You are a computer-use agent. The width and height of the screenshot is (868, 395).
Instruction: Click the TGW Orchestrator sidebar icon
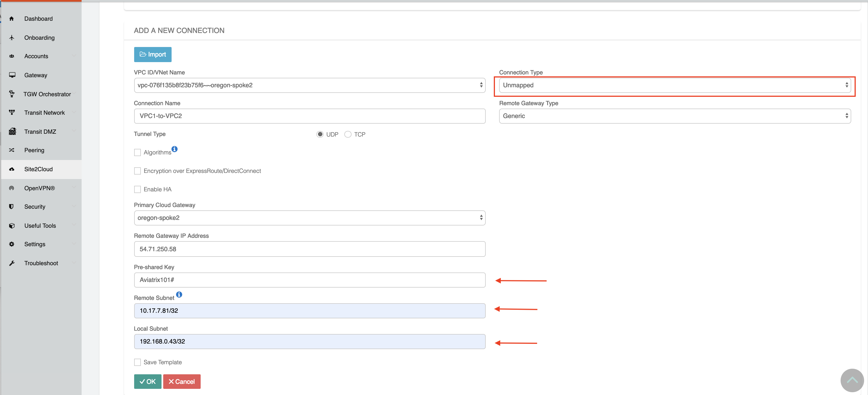tap(12, 94)
